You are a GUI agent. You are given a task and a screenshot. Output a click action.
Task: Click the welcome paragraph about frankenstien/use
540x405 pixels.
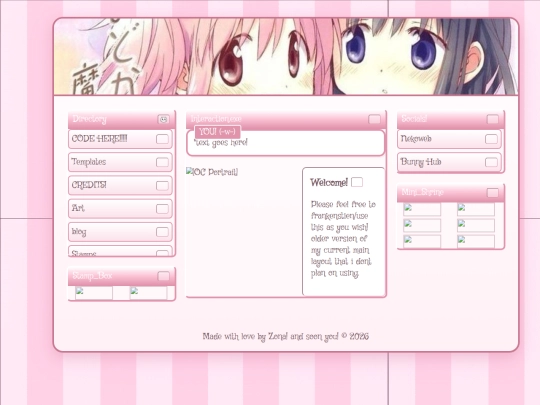343,239
